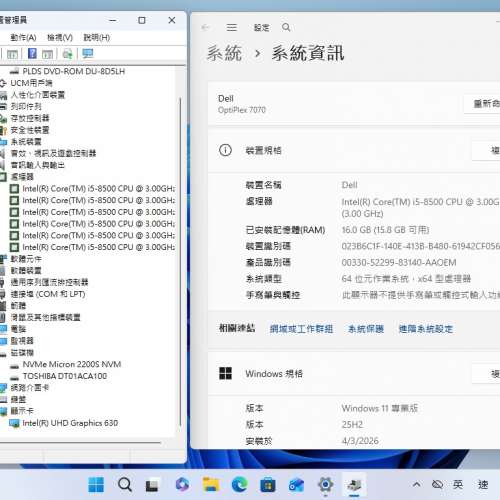Click the pane icon left of the Help icon

coord(12,54)
